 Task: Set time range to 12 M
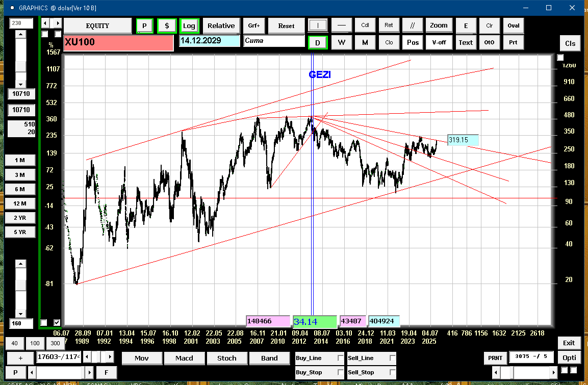[20, 203]
